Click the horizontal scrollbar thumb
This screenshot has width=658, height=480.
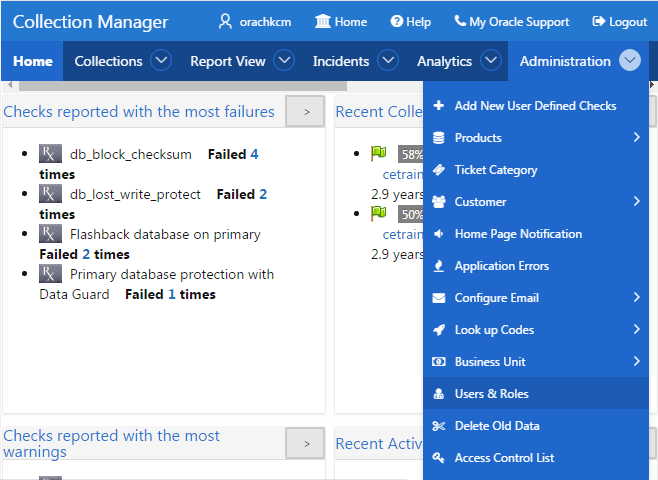click(x=183, y=86)
